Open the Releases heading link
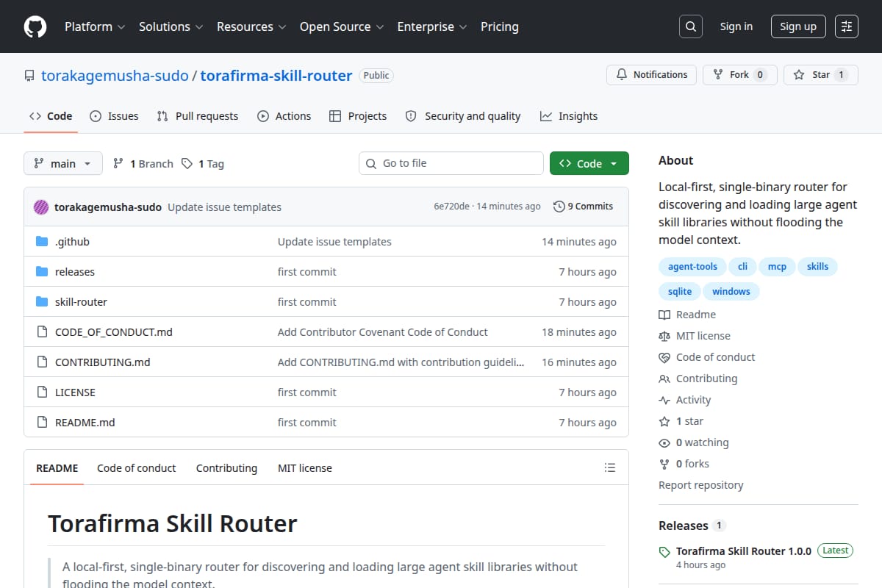The width and height of the screenshot is (882, 588). point(684,526)
